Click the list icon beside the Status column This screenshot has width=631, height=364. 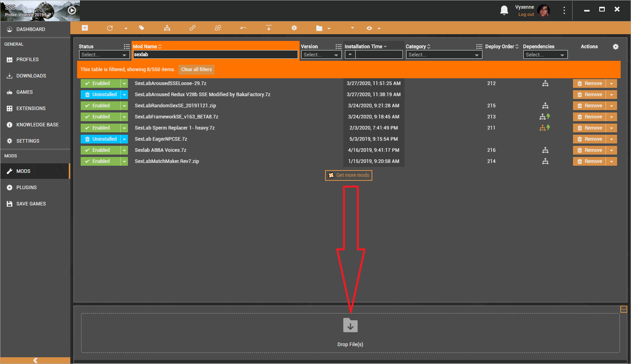point(127,46)
